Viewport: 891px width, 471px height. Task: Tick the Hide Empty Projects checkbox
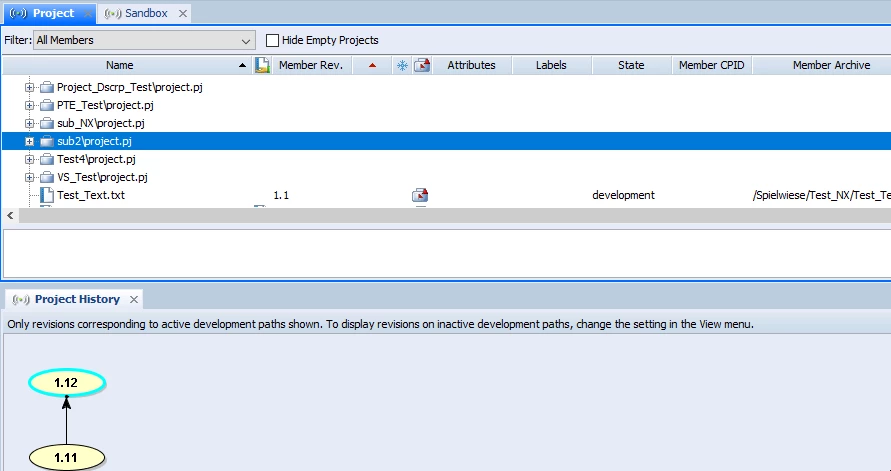273,40
